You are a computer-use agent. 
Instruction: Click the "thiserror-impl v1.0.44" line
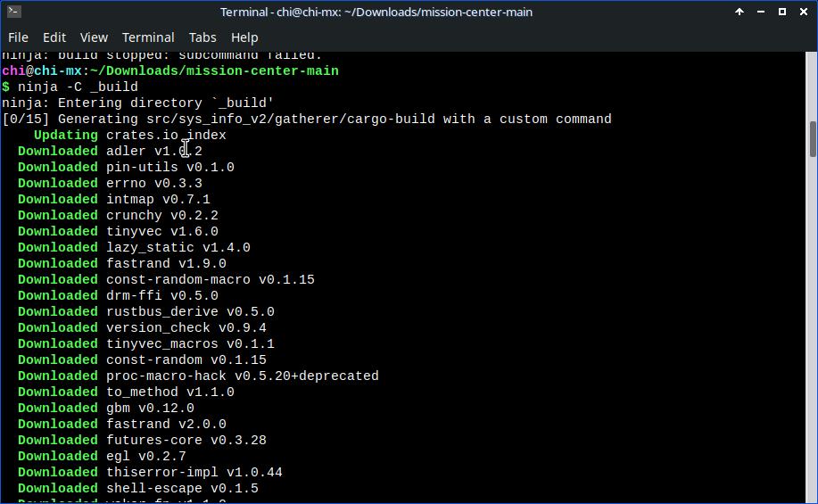coord(194,472)
